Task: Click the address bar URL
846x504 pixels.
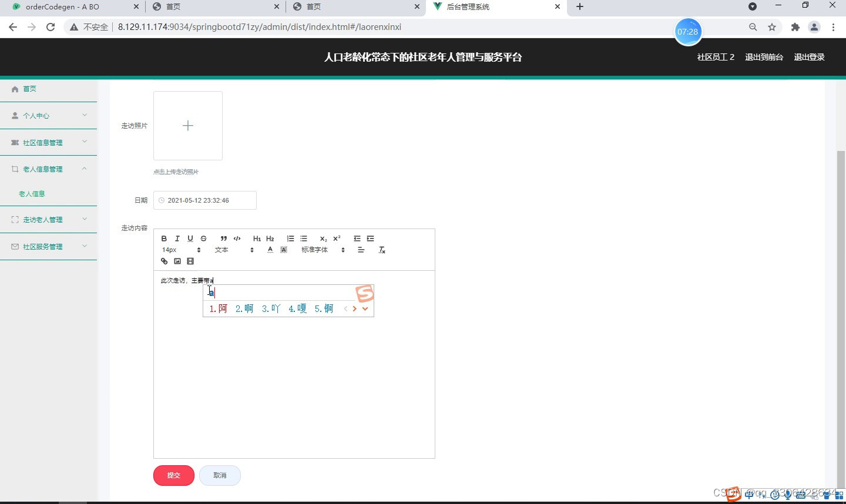Action: [x=260, y=27]
